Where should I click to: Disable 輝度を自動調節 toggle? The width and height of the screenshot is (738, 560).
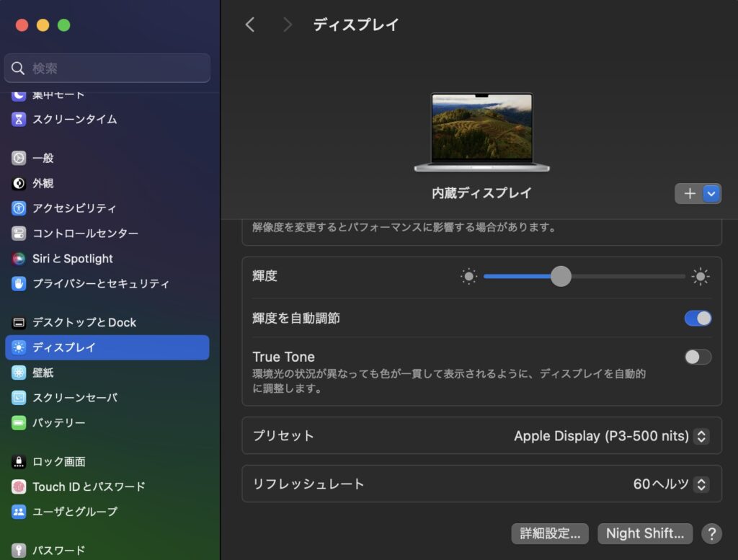[698, 319]
